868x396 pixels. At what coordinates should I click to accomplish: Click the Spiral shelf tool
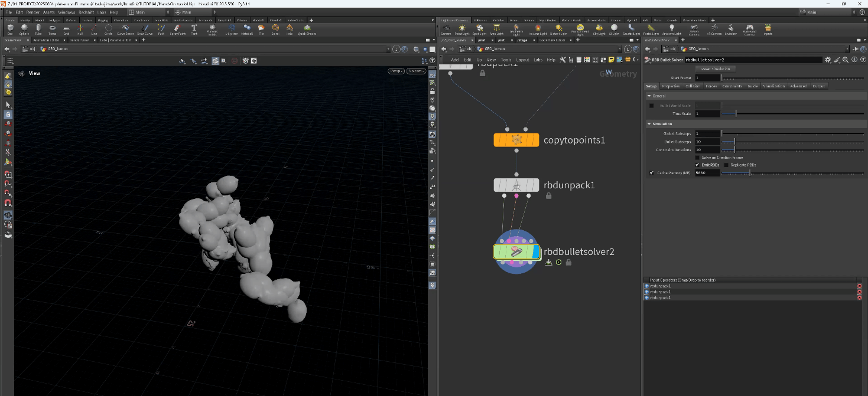click(275, 28)
